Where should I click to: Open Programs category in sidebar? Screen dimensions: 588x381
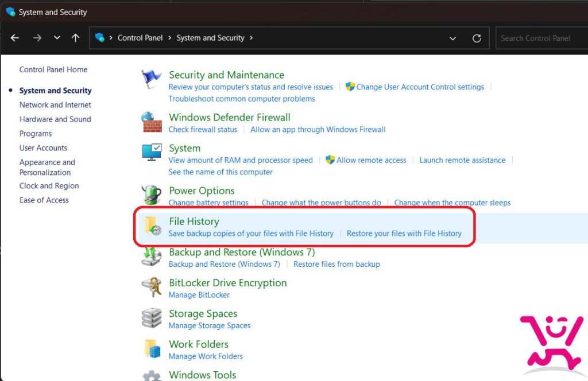pos(36,134)
